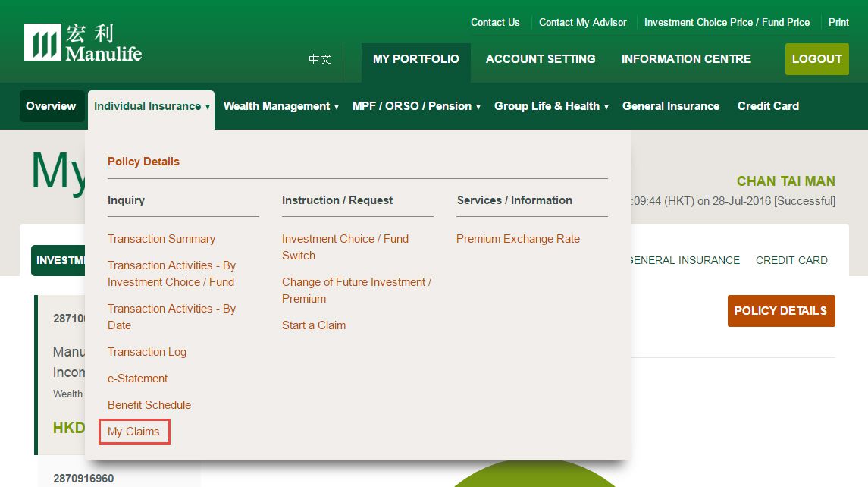Open Transaction Activities - By Date
Image resolution: width=868 pixels, height=487 pixels.
171,317
